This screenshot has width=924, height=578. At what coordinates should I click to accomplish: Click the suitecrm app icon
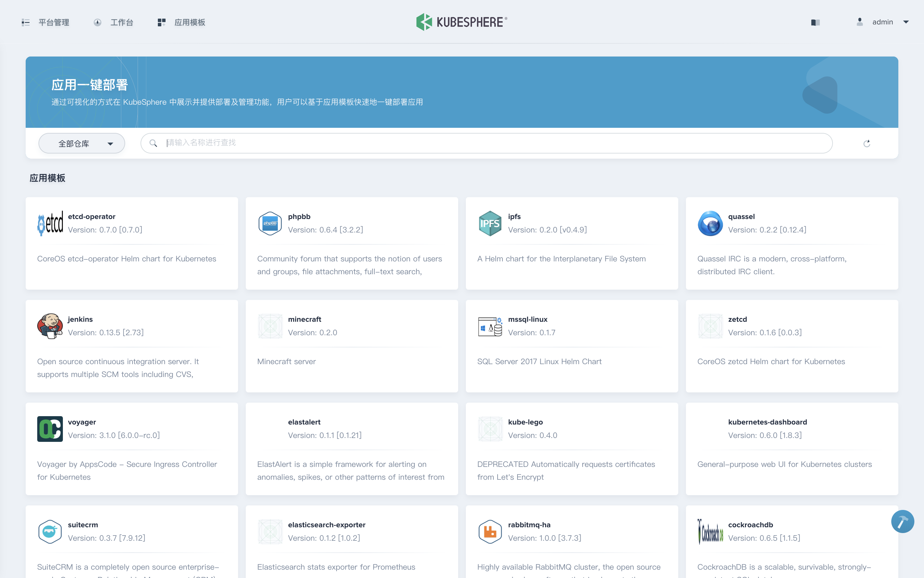50,532
